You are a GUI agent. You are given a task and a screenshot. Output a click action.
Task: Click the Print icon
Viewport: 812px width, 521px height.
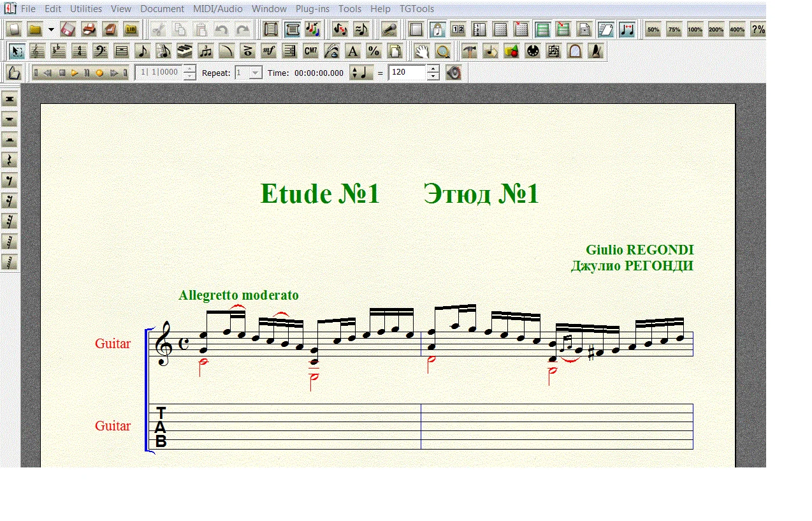click(x=89, y=29)
